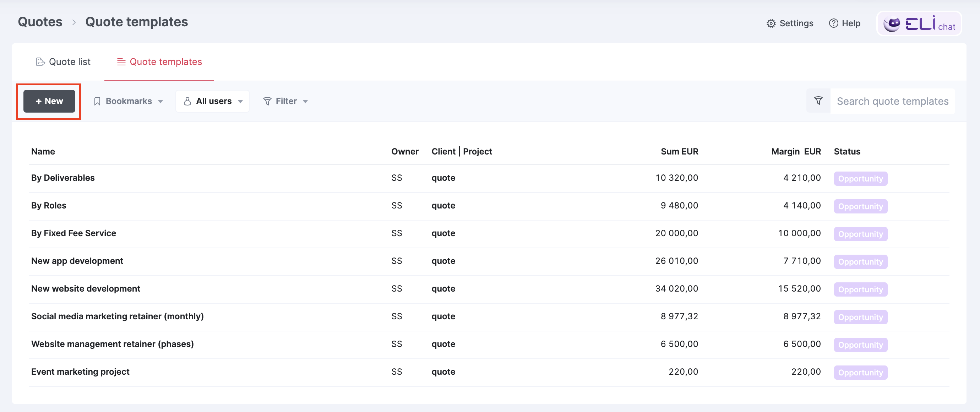Image resolution: width=980 pixels, height=412 pixels.
Task: Click the Quote list document icon
Action: point(40,62)
